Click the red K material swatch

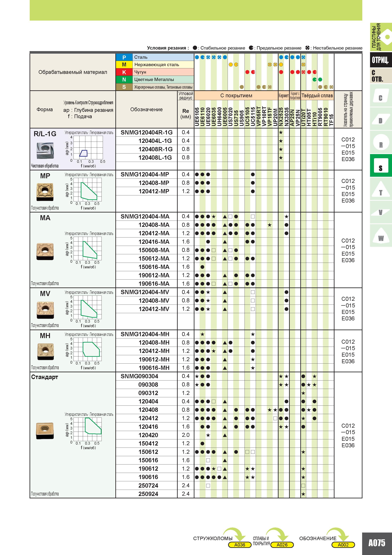pyautogui.click(x=124, y=72)
